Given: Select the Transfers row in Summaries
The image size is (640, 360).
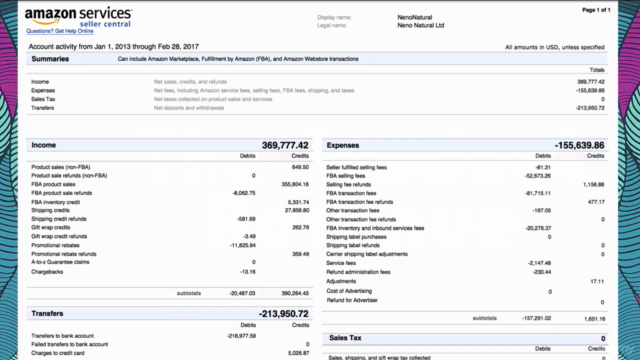Looking at the screenshot, I should coord(317,108).
